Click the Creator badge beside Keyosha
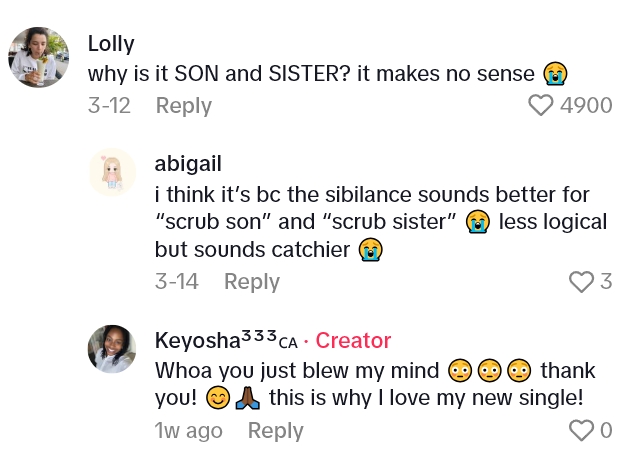 point(353,340)
